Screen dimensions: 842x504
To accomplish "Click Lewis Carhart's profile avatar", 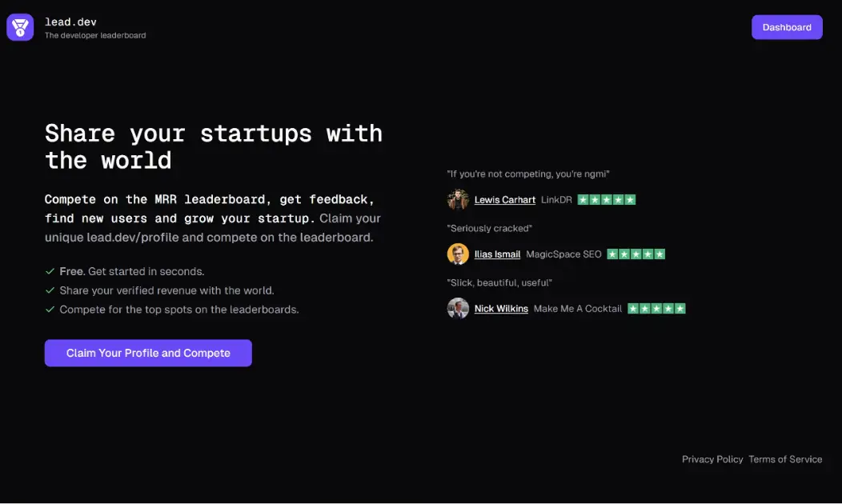I will (x=458, y=199).
